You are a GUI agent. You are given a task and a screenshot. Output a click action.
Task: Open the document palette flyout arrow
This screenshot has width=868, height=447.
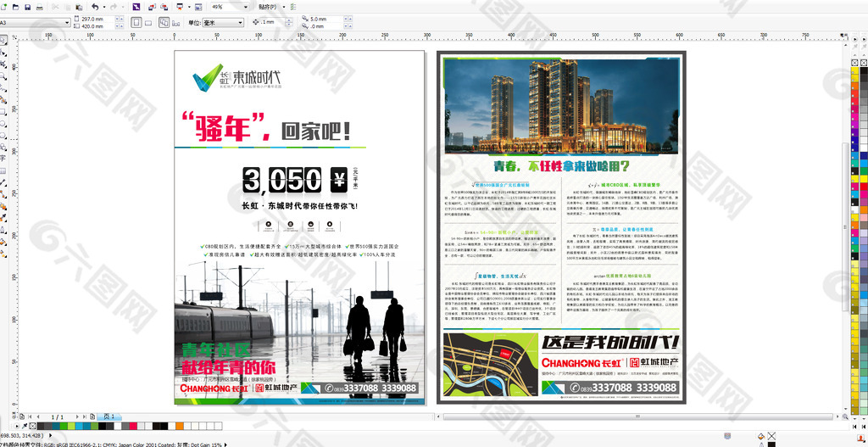[x=17, y=426]
